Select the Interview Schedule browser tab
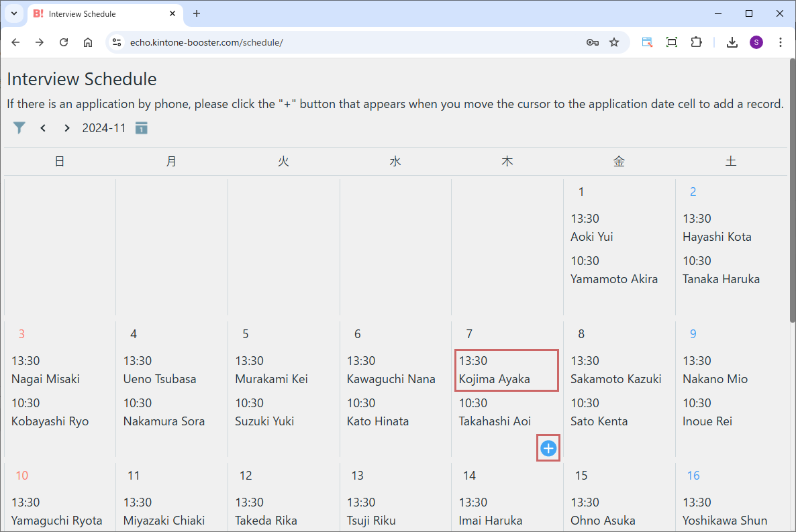The height and width of the screenshot is (532, 796). (101, 13)
